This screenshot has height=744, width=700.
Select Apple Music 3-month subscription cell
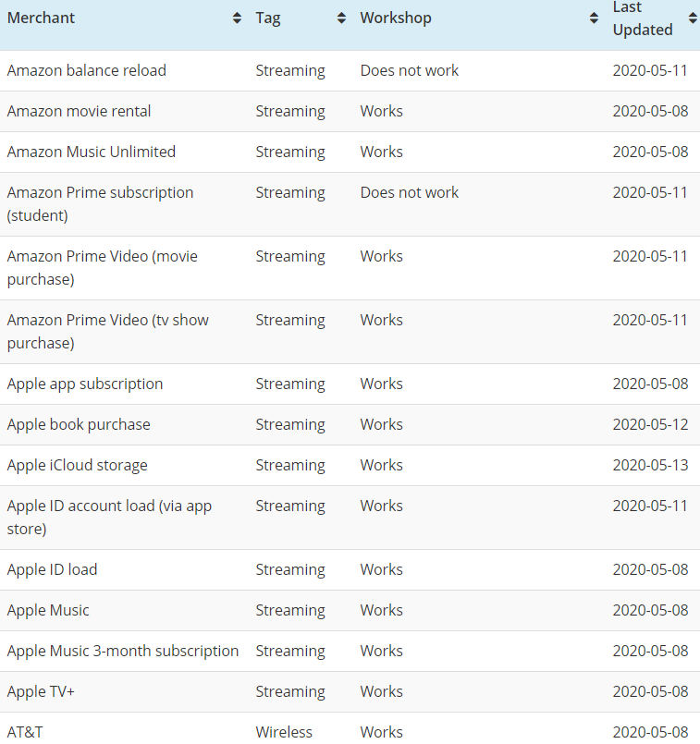123,651
